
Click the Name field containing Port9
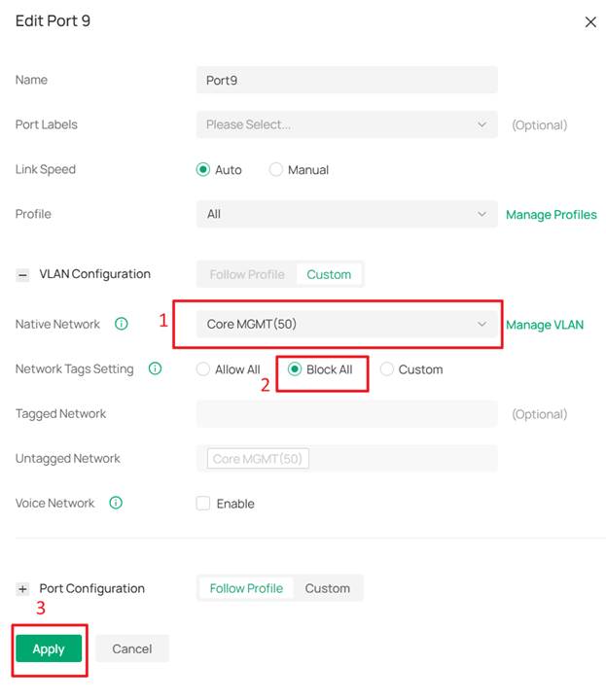(x=347, y=80)
